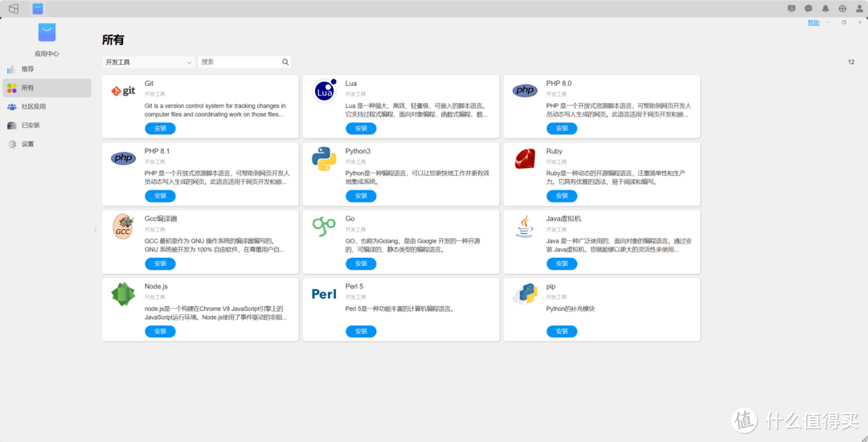This screenshot has width=868, height=442.
Task: Click the Ruby app title
Action: coord(554,151)
